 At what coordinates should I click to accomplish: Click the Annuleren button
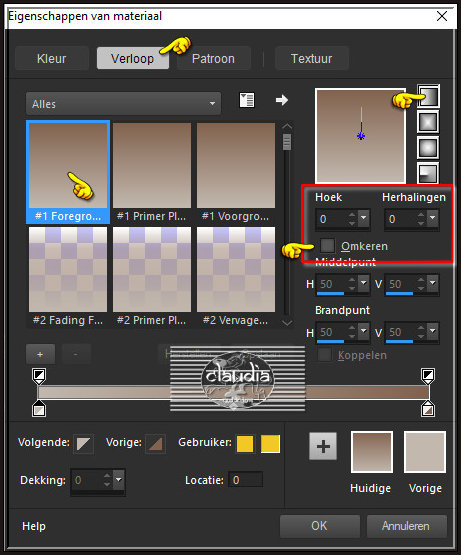tap(406, 526)
